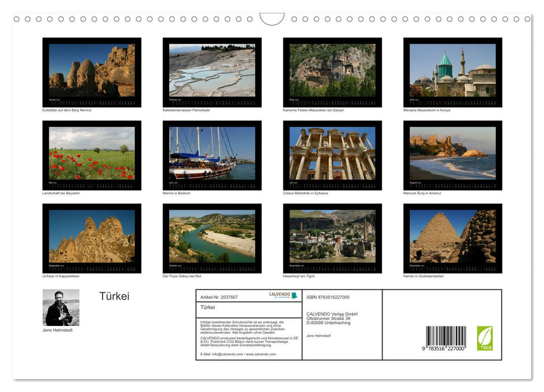The width and height of the screenshot is (544, 392).
Task: Click the ISBN barcode
Action: pyautogui.click(x=446, y=338)
